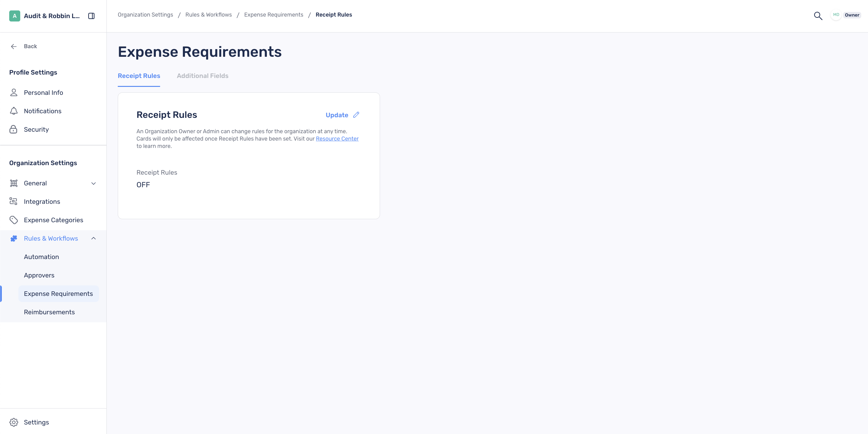Open Notifications settings
The width and height of the screenshot is (868, 434).
(x=43, y=111)
